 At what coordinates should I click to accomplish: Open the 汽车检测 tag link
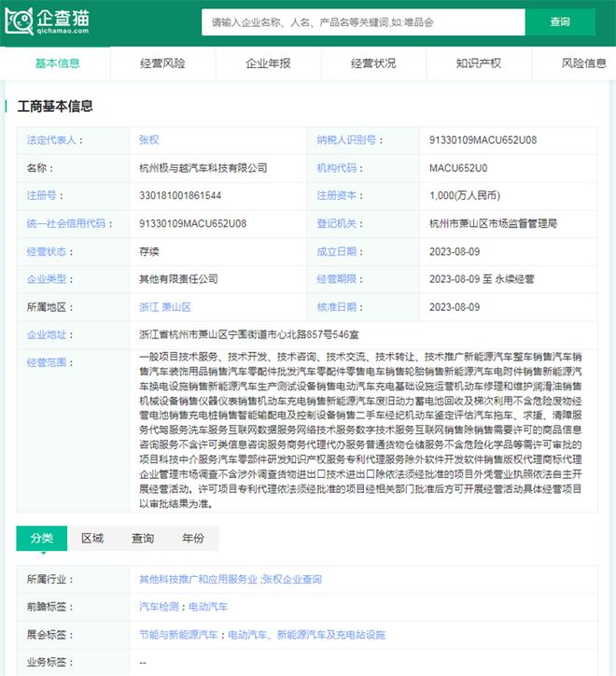point(159,607)
